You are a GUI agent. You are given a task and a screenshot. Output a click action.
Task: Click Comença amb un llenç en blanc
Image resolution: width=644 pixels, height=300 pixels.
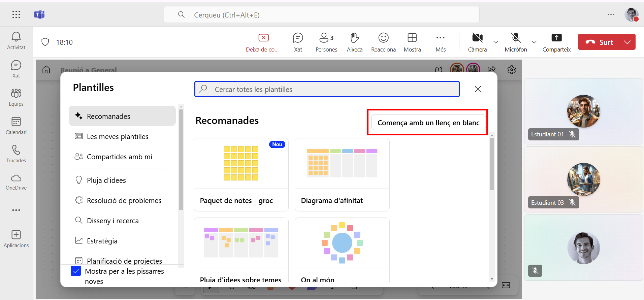pyautogui.click(x=428, y=123)
